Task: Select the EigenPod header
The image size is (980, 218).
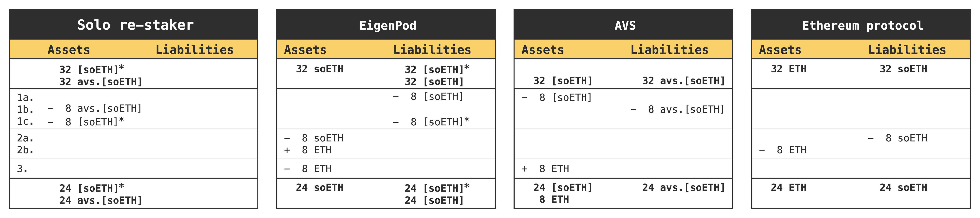Action: 388,26
